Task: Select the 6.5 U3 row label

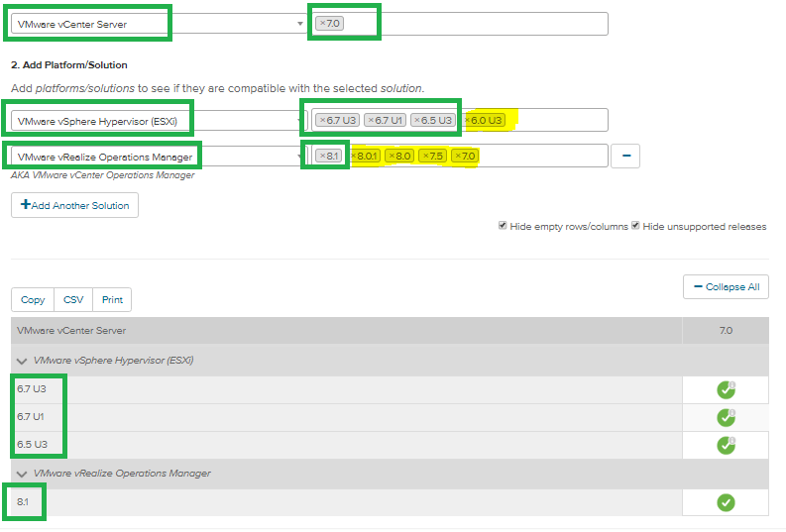Action: coord(32,445)
